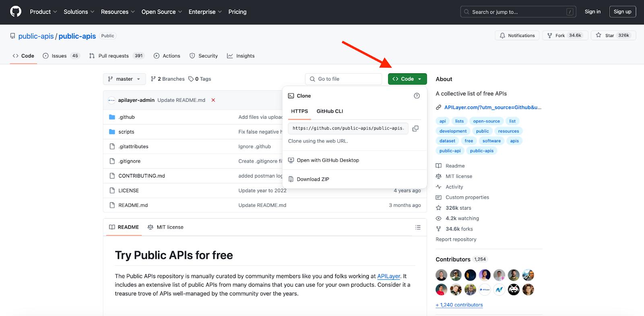644x316 pixels.
Task: Open Notifications bell button
Action: 517,35
